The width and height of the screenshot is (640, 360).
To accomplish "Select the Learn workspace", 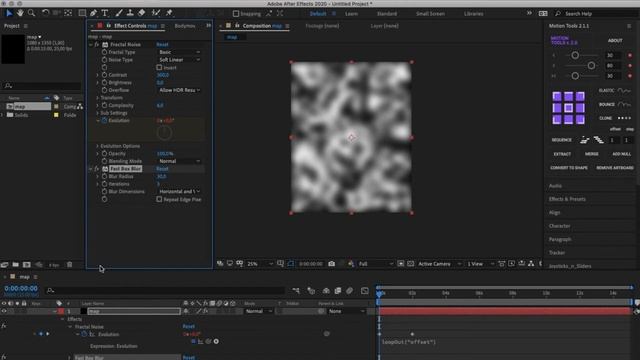I will coord(351,13).
